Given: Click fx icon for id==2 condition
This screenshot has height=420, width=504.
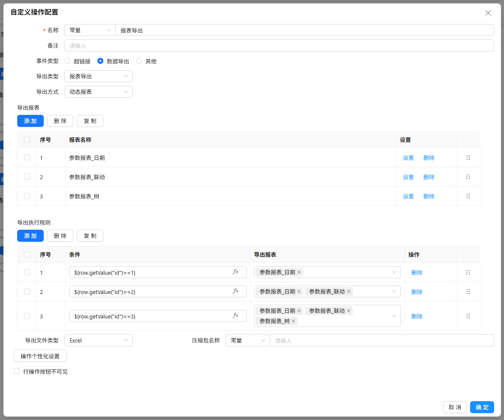Looking at the screenshot, I should 235,291.
